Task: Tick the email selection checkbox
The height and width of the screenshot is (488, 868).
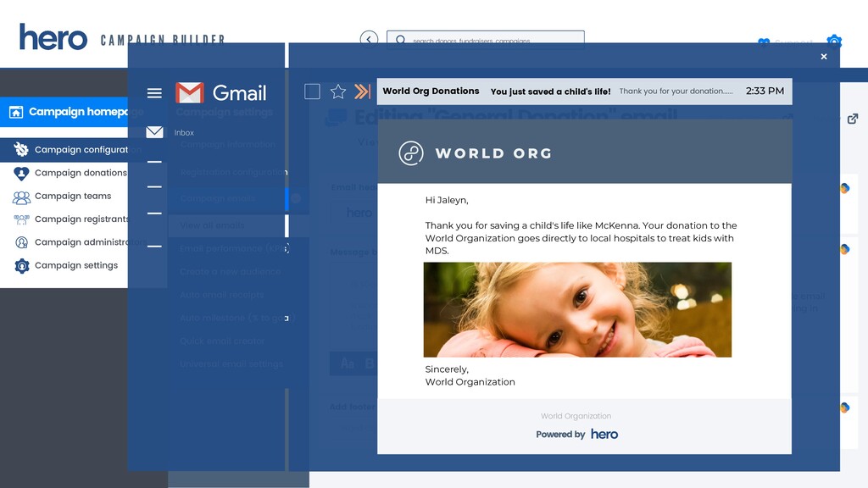Action: point(312,91)
